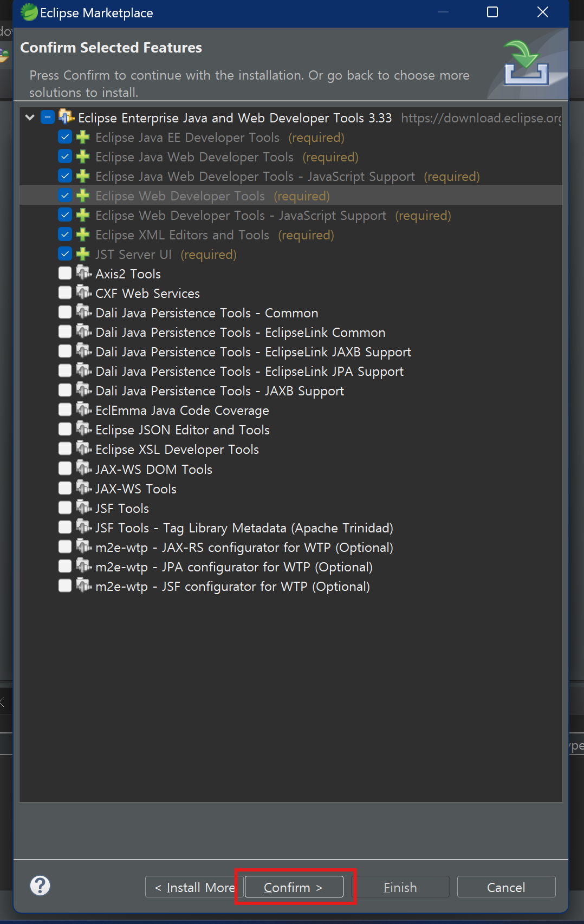Click the Eclipse Enterprise Java feature icon

(66, 116)
